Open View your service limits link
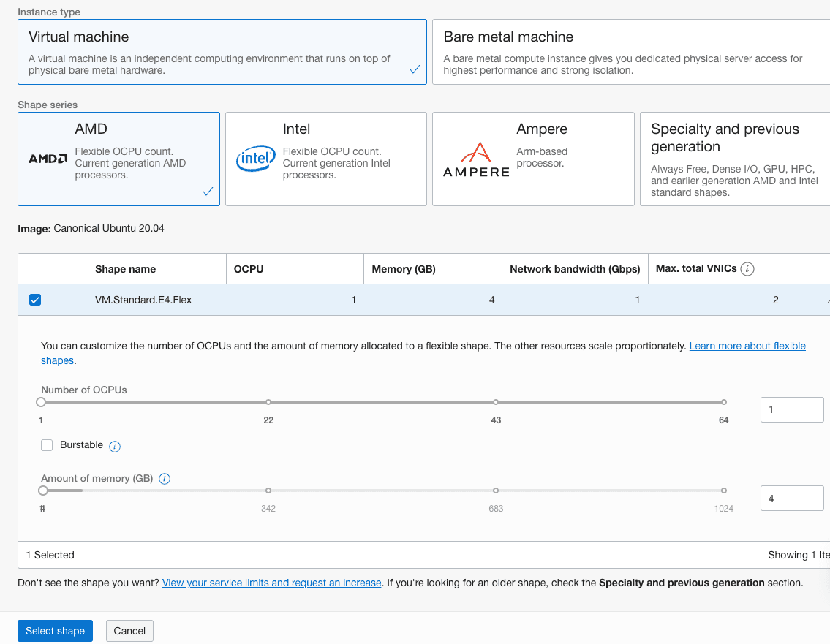Image resolution: width=830 pixels, height=644 pixels. tap(271, 583)
